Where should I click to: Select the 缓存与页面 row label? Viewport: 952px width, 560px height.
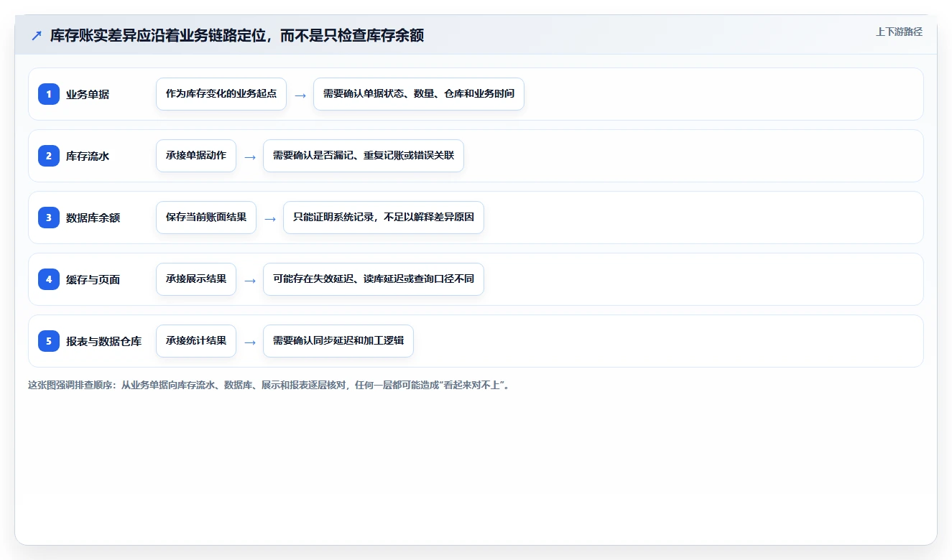pyautogui.click(x=93, y=279)
